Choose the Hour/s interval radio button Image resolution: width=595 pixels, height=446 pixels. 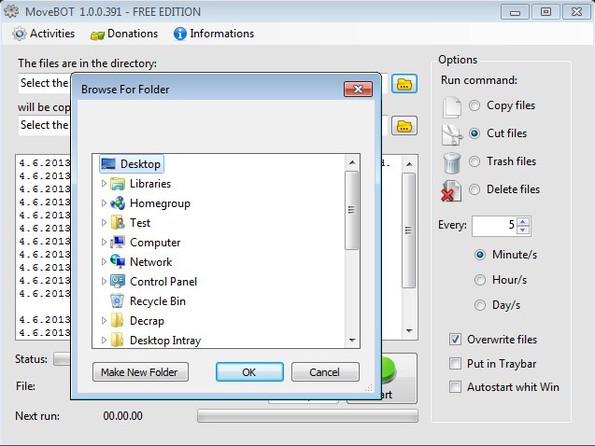click(x=480, y=280)
